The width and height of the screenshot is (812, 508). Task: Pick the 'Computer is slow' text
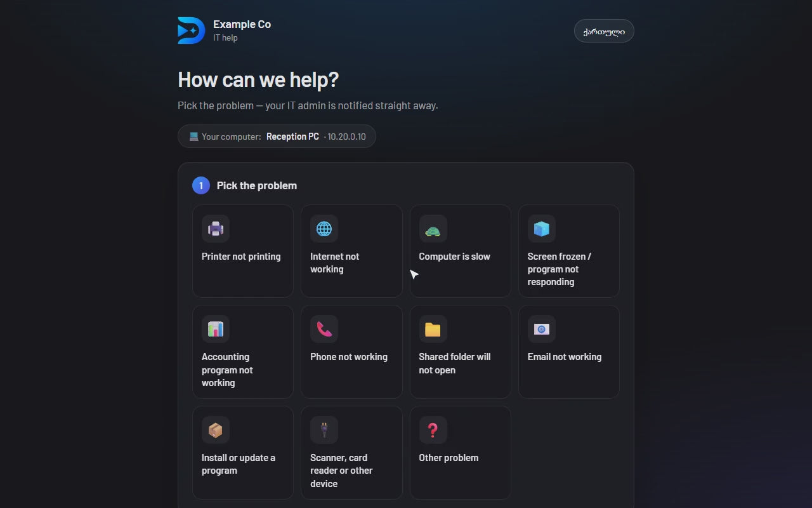(454, 257)
